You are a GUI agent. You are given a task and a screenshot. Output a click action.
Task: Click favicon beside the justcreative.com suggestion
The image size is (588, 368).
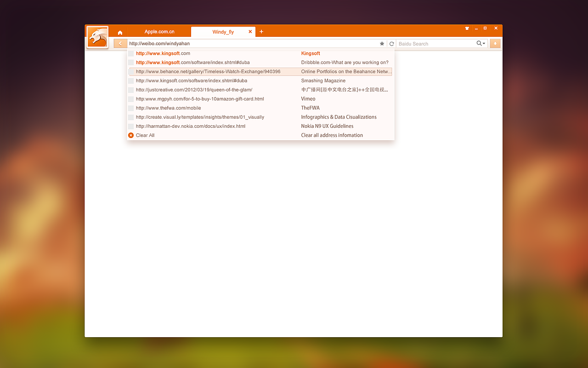pyautogui.click(x=131, y=90)
